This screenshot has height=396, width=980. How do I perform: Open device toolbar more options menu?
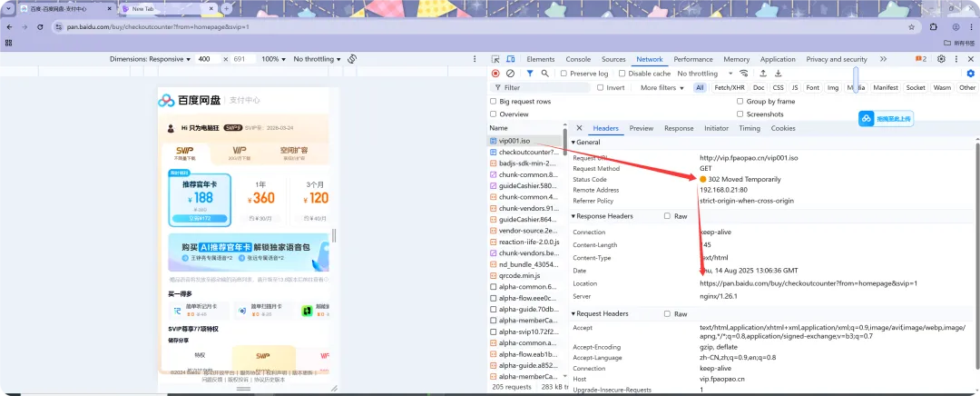coord(475,59)
